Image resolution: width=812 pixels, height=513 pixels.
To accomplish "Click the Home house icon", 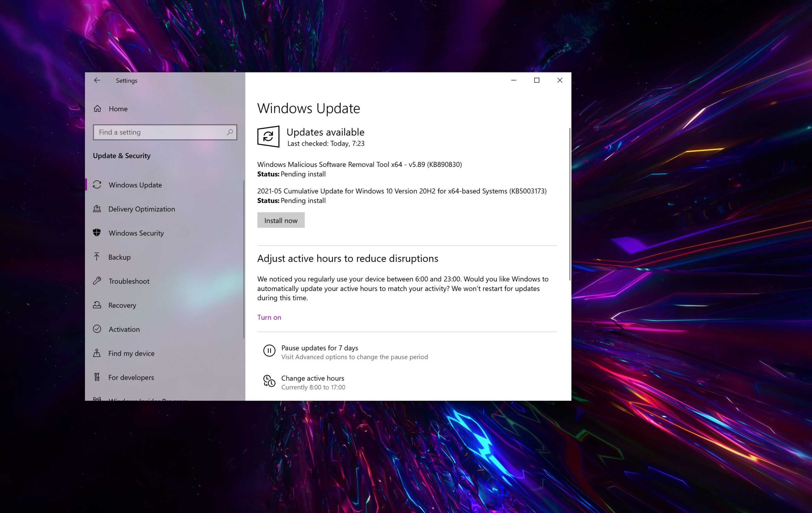I will 97,109.
